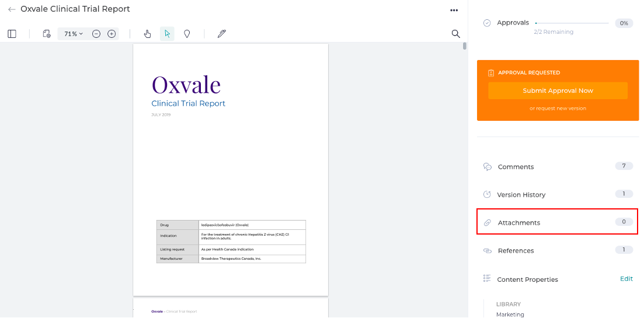
Task: Open the Attachments section
Action: (558, 222)
